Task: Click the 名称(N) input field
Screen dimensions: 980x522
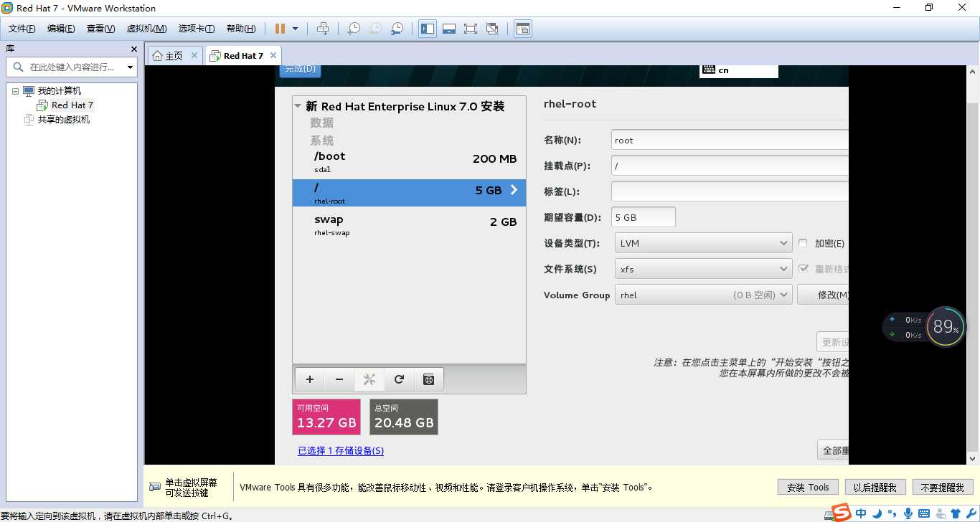Action: [730, 140]
